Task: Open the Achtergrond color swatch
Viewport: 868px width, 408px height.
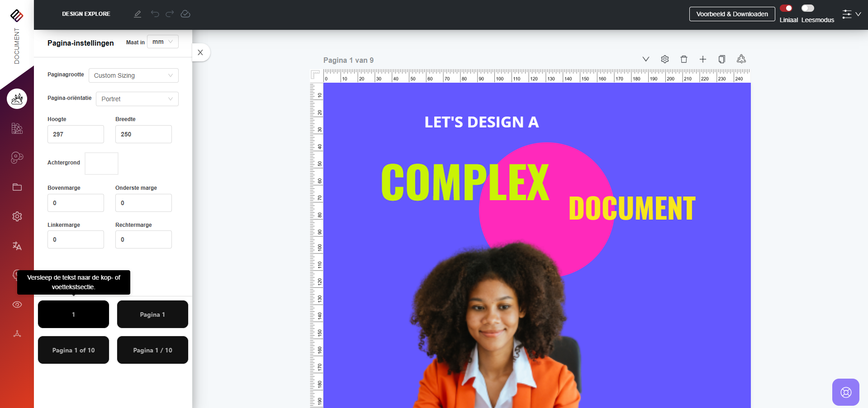Action: [102, 164]
